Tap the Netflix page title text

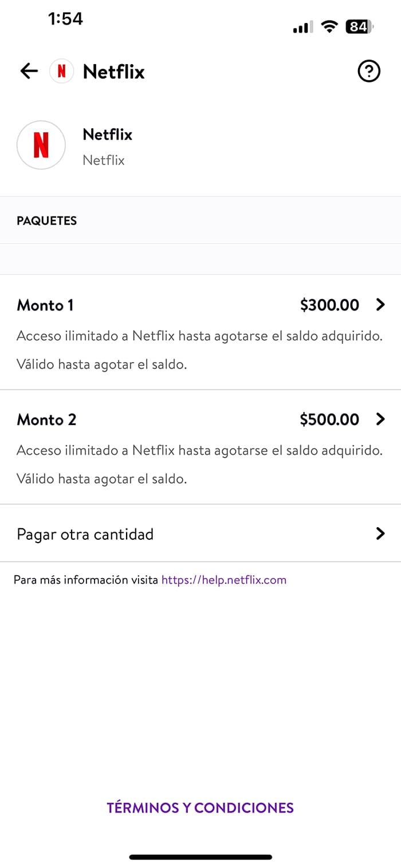[113, 72]
